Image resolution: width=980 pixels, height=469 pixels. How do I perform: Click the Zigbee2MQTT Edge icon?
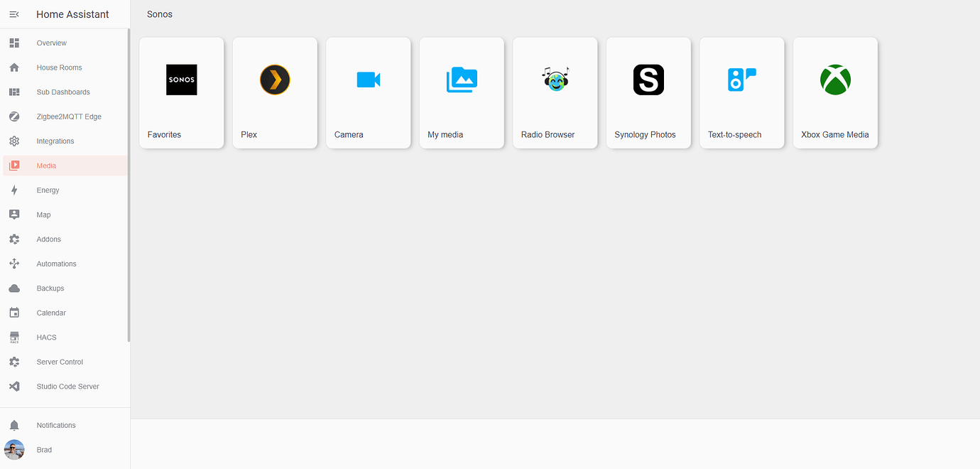point(14,116)
